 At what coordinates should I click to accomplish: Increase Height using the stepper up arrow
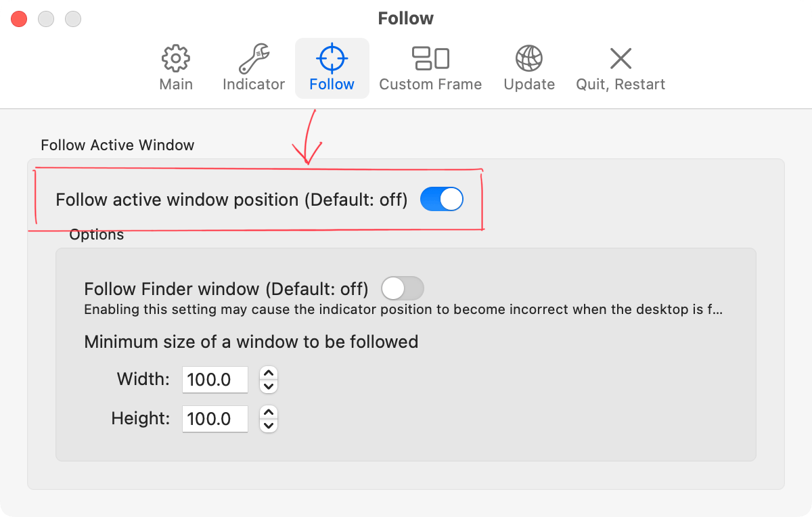pyautogui.click(x=268, y=413)
